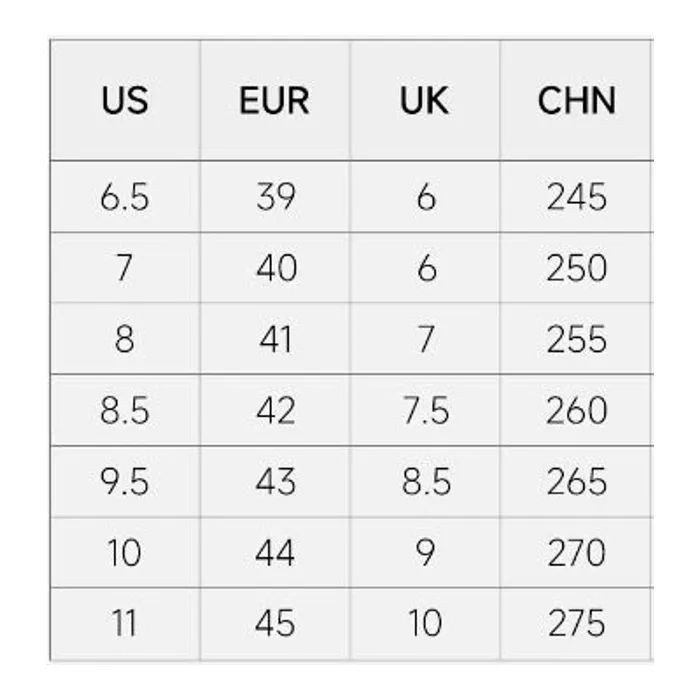The image size is (700, 700).
Task: Click the CHN size 250 cell
Action: point(576,268)
